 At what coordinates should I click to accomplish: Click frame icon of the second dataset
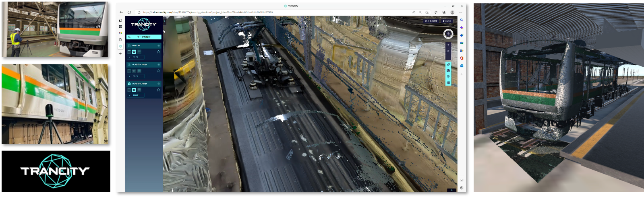tap(129, 71)
